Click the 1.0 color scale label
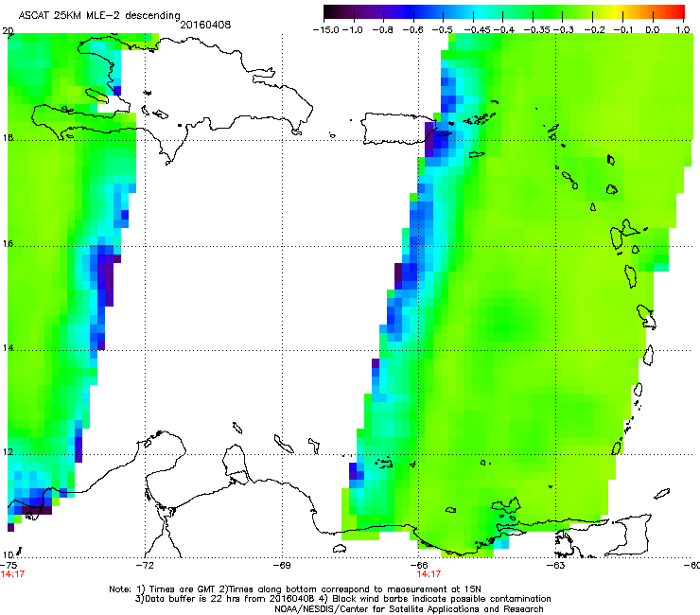 pos(683,30)
